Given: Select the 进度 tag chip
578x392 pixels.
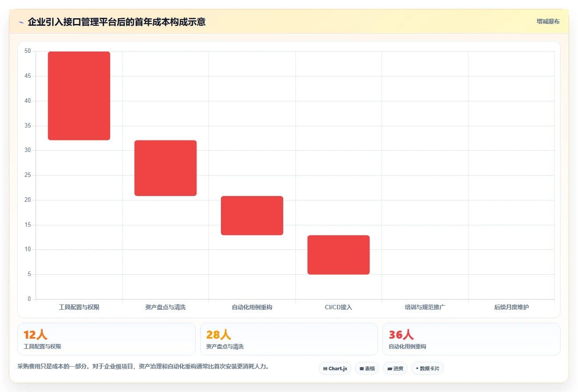Looking at the screenshot, I should [x=395, y=368].
